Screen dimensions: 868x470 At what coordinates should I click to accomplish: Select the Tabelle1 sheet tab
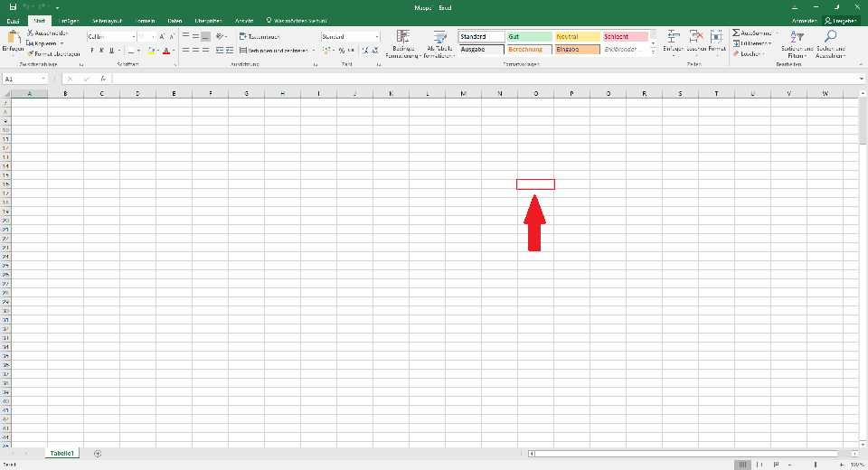[x=62, y=454]
